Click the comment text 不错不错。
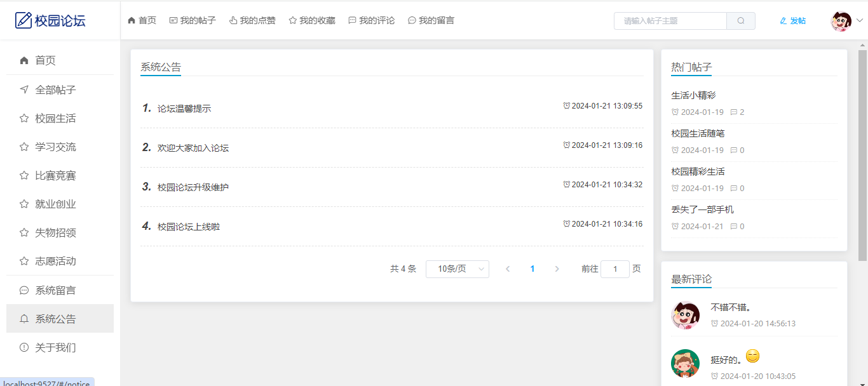The image size is (868, 386). [731, 307]
